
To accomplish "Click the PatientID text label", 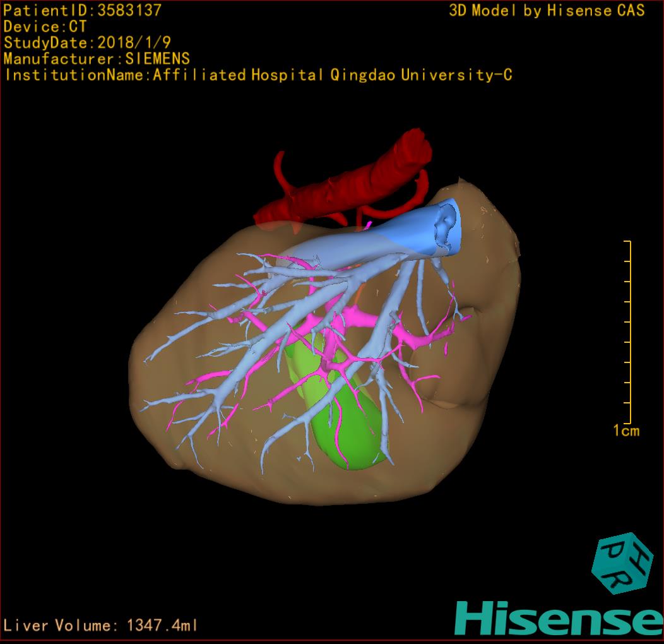I will point(83,10).
